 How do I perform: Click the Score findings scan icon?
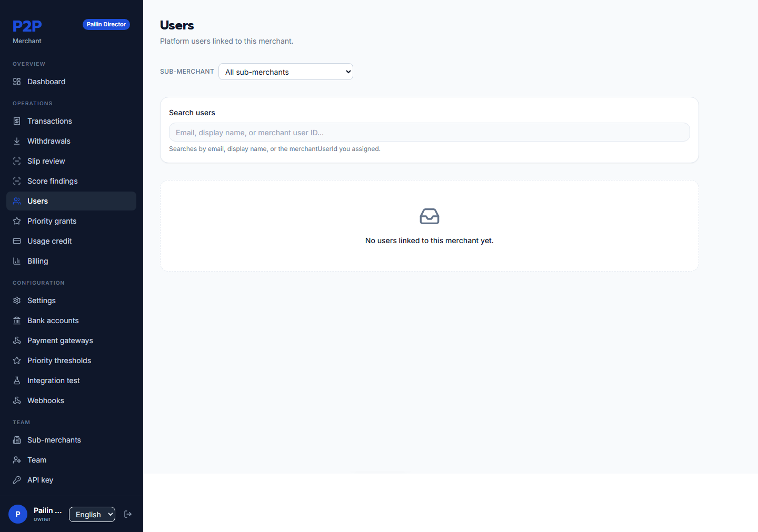tap(17, 181)
